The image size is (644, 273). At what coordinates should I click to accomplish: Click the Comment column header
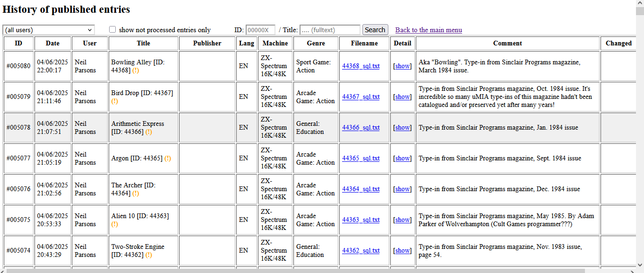pyautogui.click(x=508, y=43)
